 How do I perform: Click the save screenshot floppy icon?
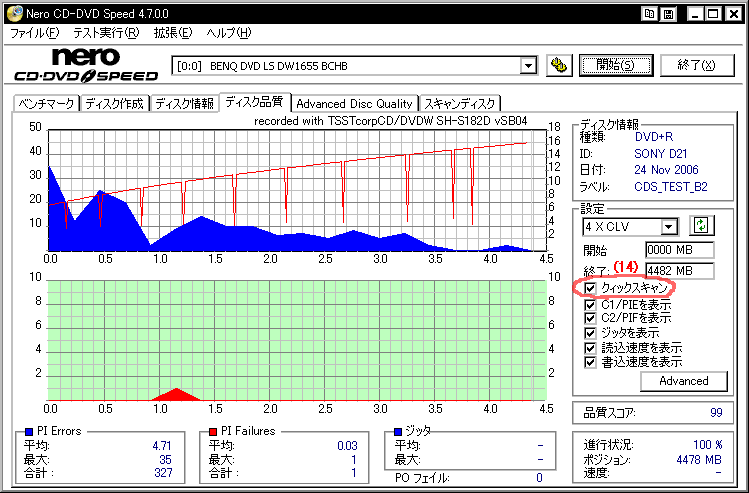[x=669, y=14]
